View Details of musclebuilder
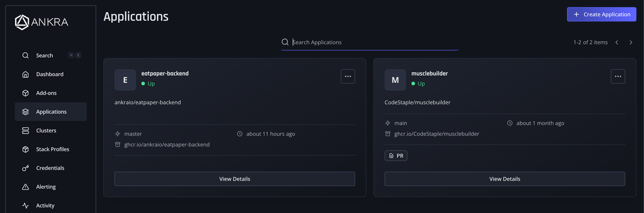The height and width of the screenshot is (213, 644). (x=505, y=179)
